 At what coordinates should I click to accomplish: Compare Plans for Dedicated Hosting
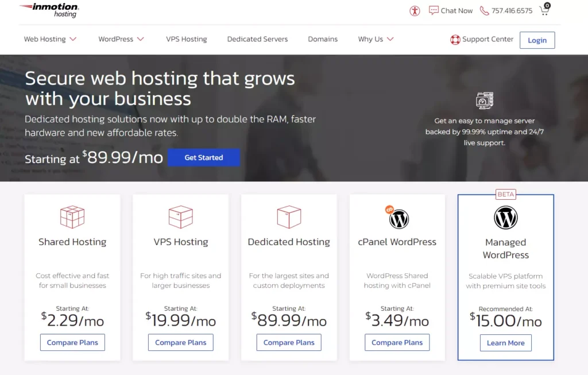(x=289, y=342)
